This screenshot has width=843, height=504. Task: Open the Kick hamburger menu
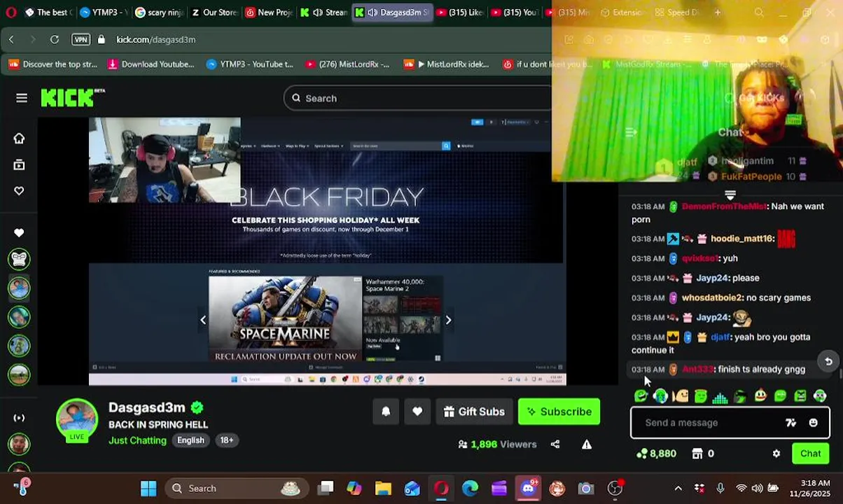22,98
